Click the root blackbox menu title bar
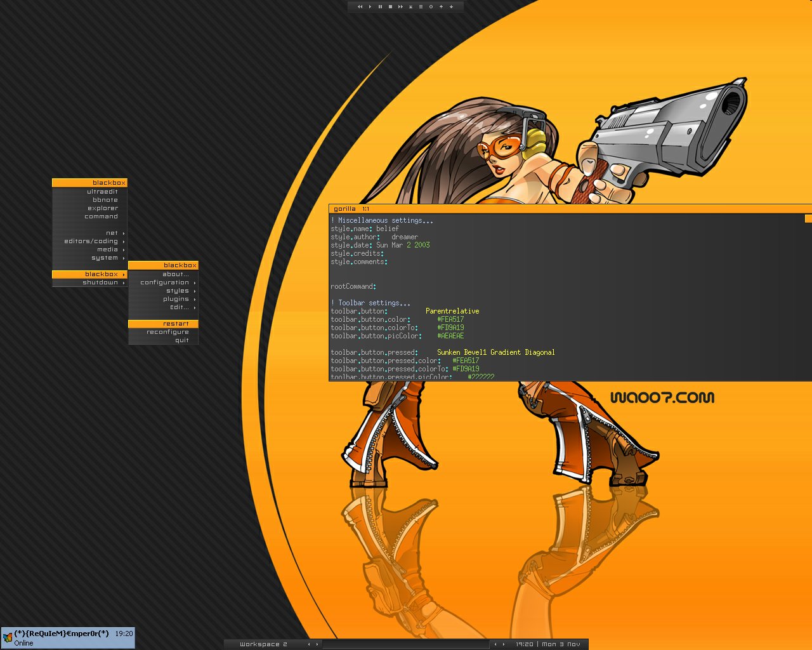Screen dimensions: 812x650 point(89,183)
